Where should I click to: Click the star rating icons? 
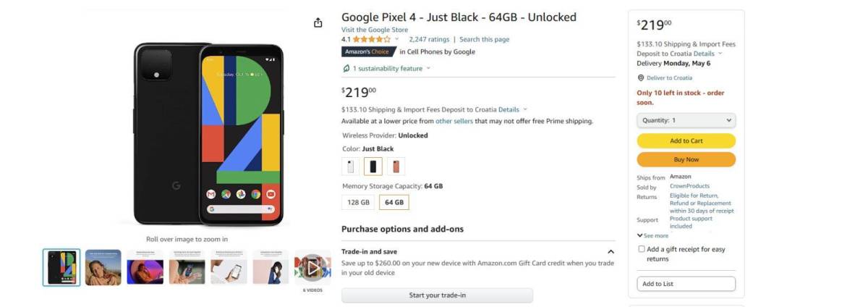pos(372,39)
